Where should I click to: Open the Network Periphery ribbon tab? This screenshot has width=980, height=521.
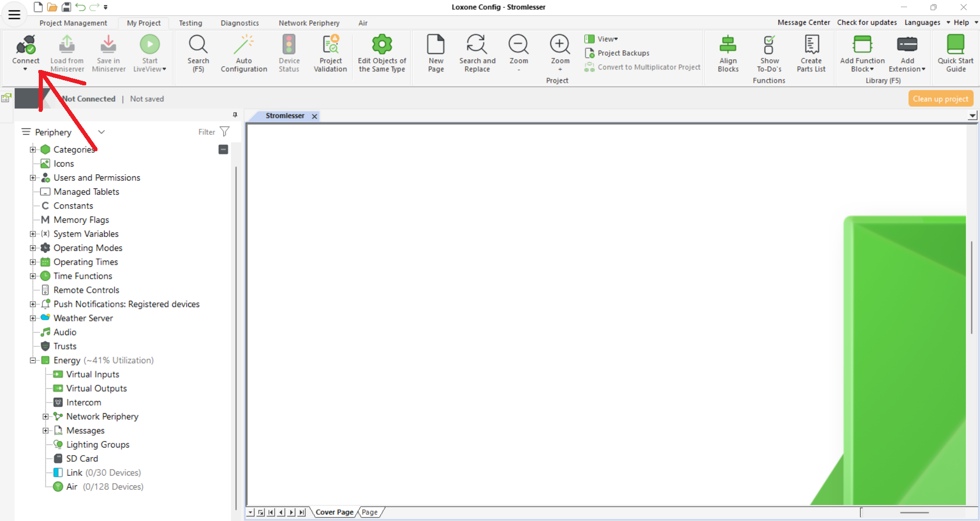[309, 23]
